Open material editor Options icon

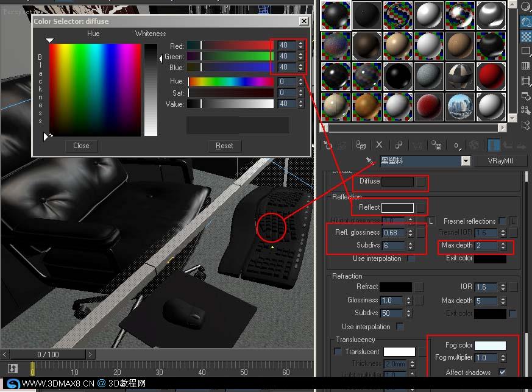click(x=525, y=96)
